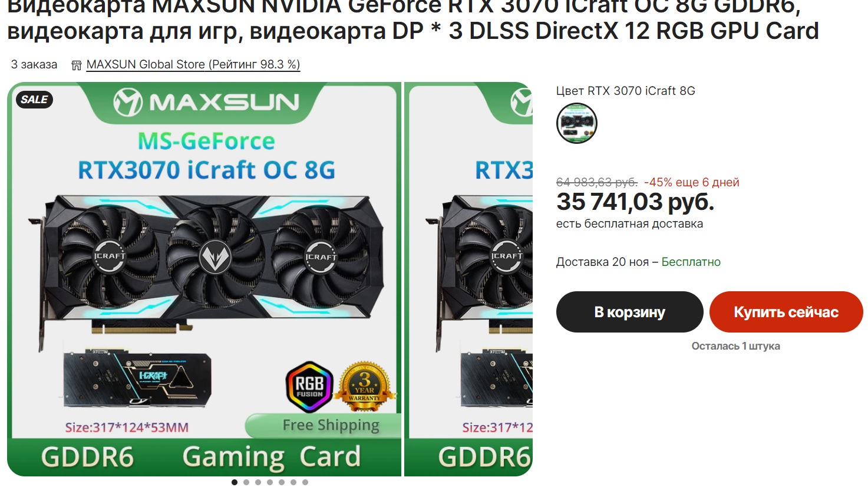Image resolution: width=868 pixels, height=487 pixels.
Task: Click the Free Shipping green ribbon
Action: point(323,425)
